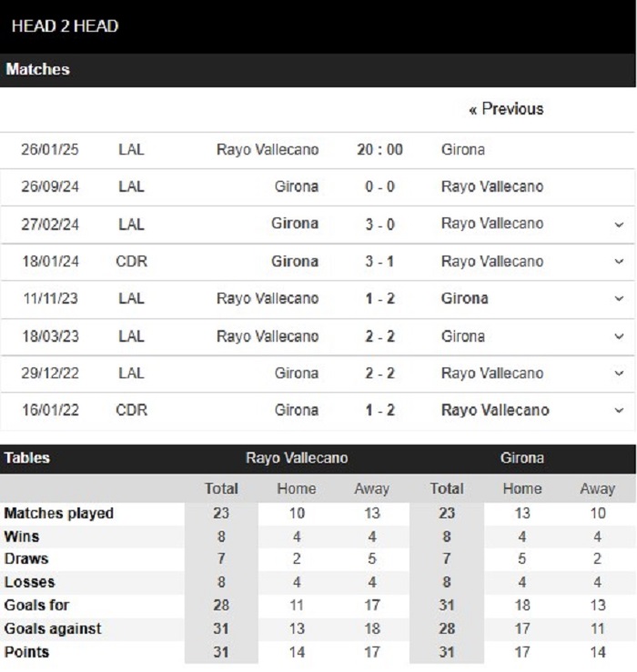Click bold Girona in the 11/11/23 match
Viewport: 637px width, 672px height.
click(465, 298)
